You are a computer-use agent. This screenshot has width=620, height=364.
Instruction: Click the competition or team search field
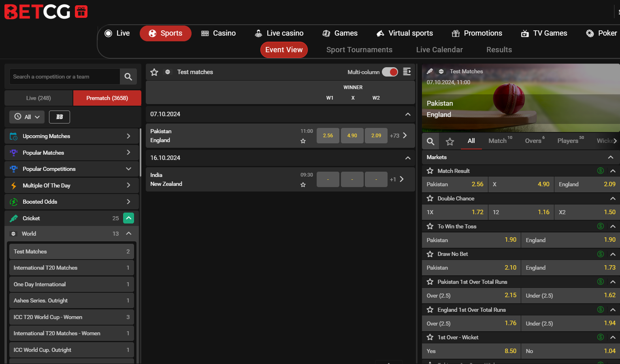[65, 77]
